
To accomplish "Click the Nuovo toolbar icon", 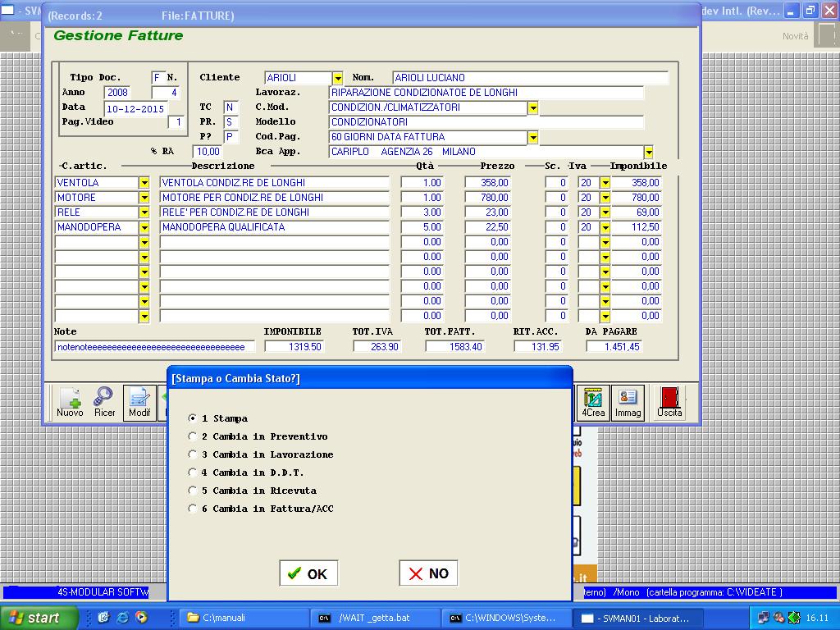I will tap(70, 402).
